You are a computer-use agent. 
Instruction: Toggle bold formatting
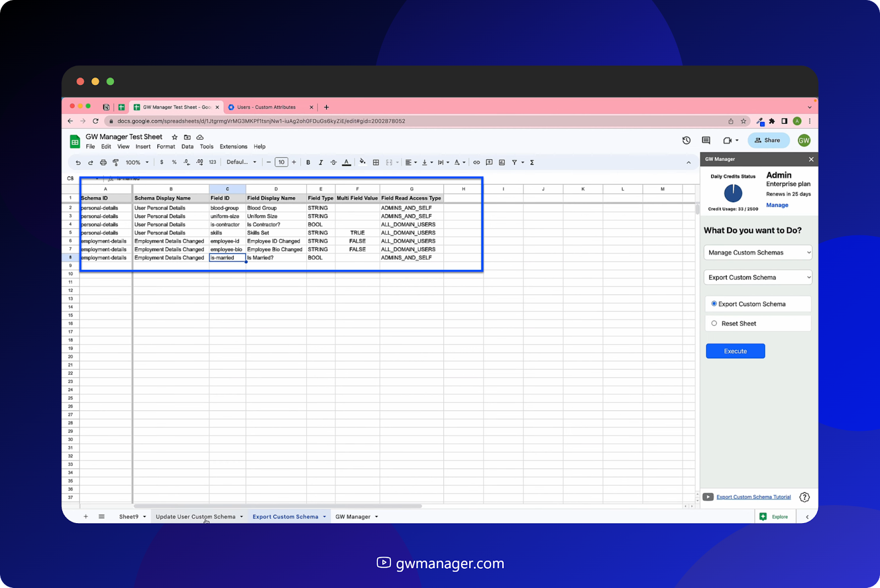click(x=308, y=163)
